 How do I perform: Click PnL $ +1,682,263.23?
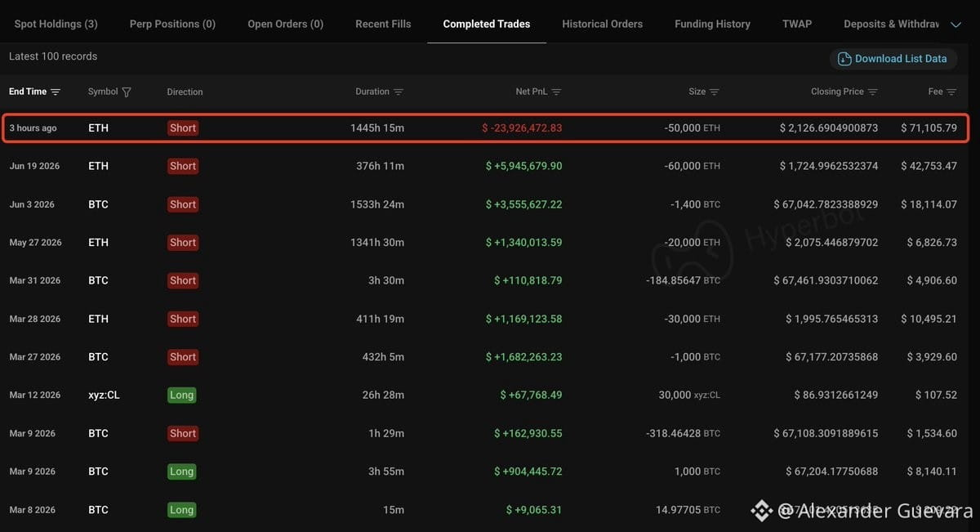coord(523,357)
